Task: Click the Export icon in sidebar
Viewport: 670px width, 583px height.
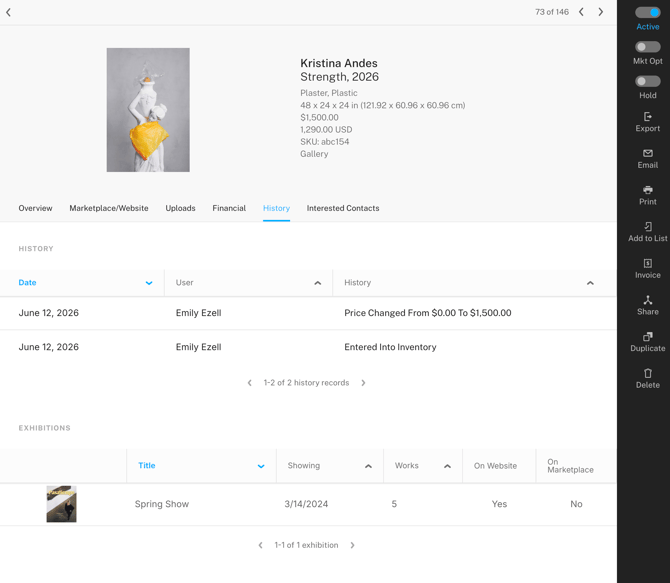Action: click(647, 117)
